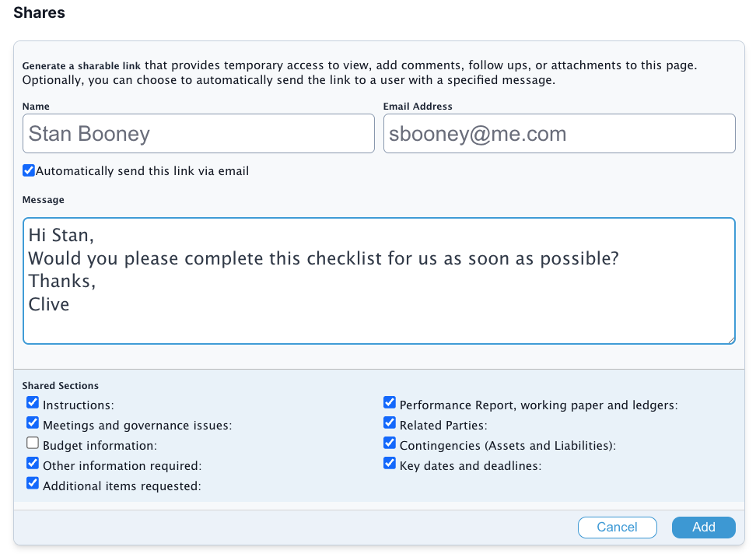Click the Budget information label text
Image resolution: width=756 pixels, height=554 pixels.
[x=100, y=446]
